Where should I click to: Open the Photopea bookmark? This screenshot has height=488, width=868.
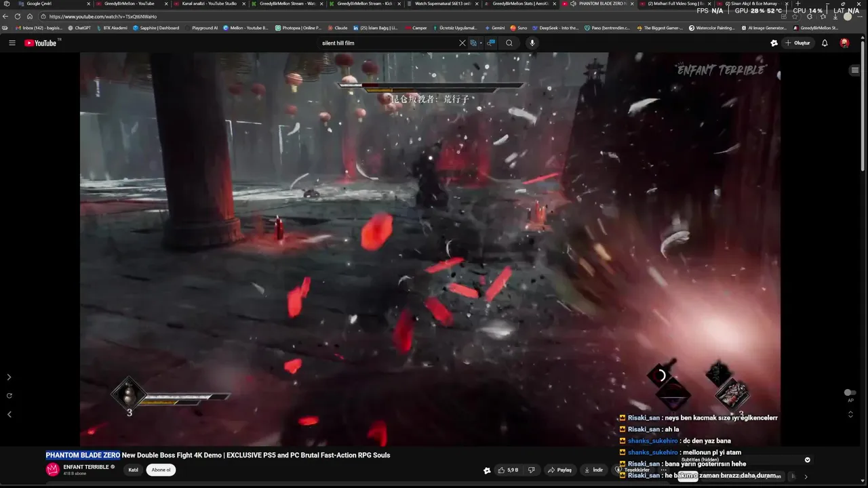click(298, 28)
